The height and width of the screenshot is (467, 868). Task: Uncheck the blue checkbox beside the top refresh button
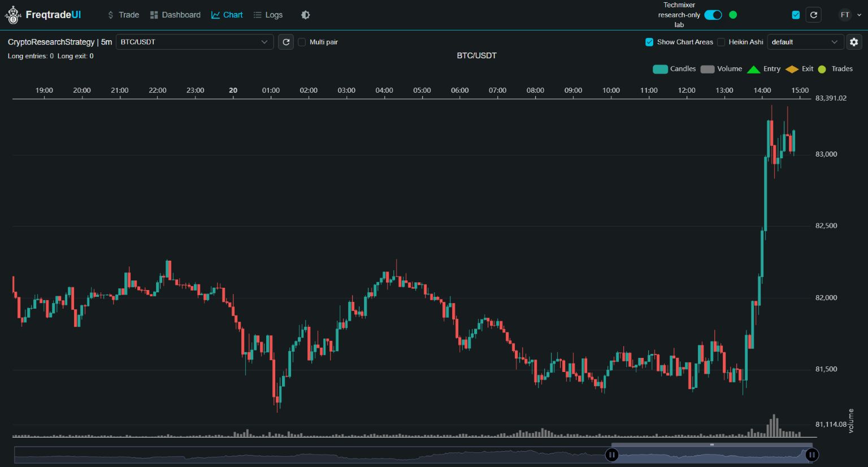coord(796,15)
